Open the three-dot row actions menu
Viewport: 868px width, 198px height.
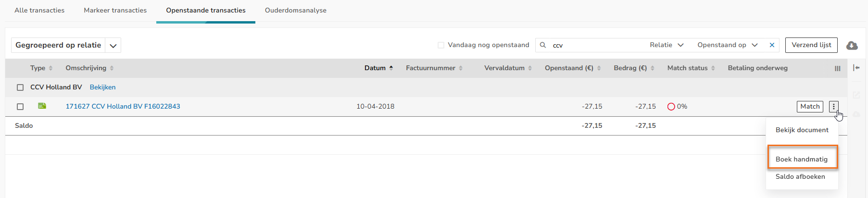tap(833, 107)
